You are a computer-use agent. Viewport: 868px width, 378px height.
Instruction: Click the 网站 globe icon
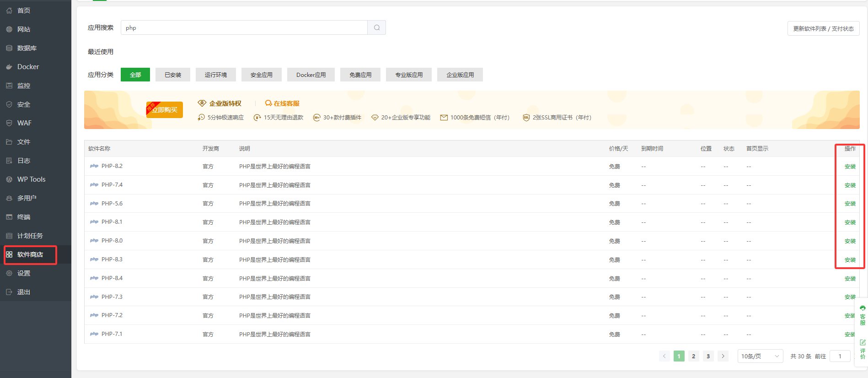click(x=9, y=29)
